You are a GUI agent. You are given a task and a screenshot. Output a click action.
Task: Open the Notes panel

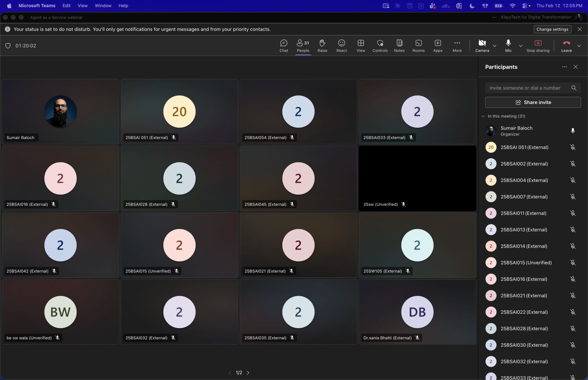coord(399,46)
